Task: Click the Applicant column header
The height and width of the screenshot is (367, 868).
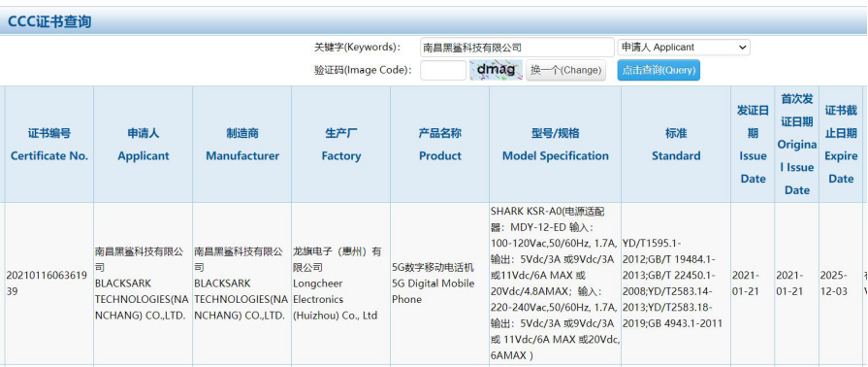Action: click(143, 145)
